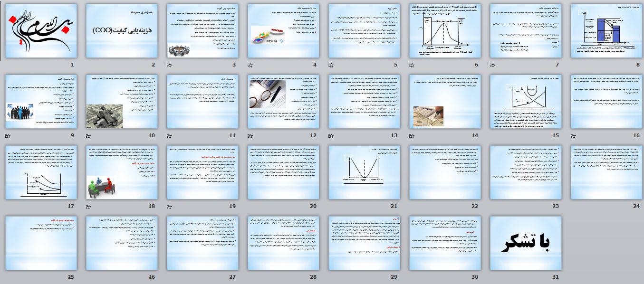Screen dimensions: 644x284
Task: Click the animation star icon under slide 3
Action: (x=169, y=65)
